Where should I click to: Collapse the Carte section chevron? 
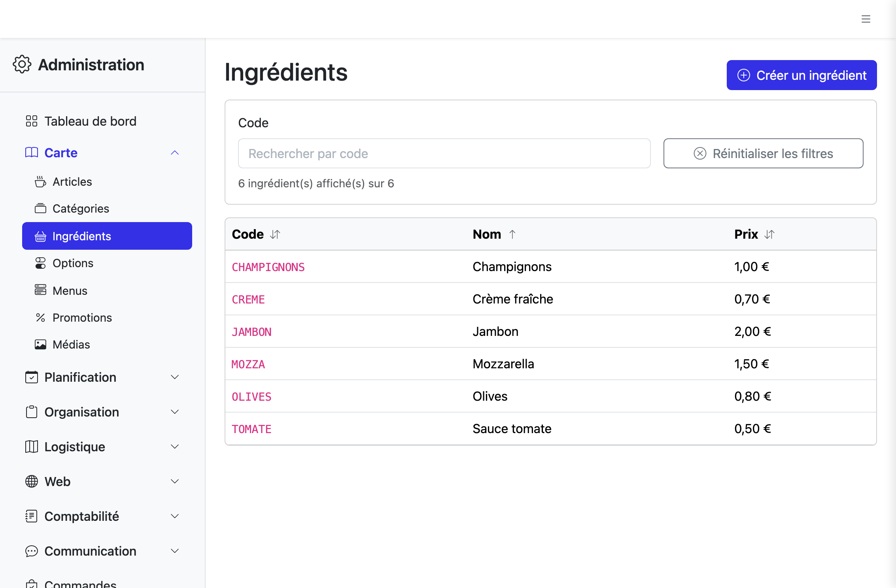pos(175,153)
